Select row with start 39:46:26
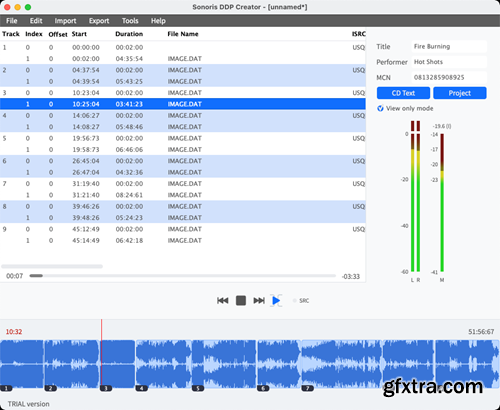This screenshot has height=410, width=500. coord(183,206)
